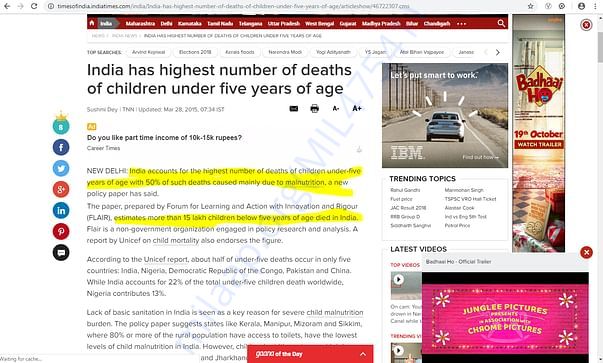Viewport: 603px width, 363px height.
Task: Open the Karnataka section
Action: 190,24
